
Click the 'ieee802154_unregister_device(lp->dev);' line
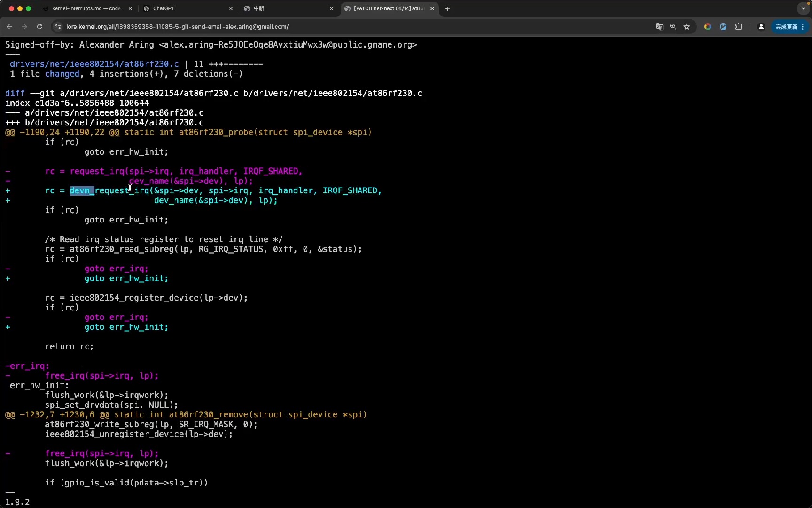pos(139,434)
